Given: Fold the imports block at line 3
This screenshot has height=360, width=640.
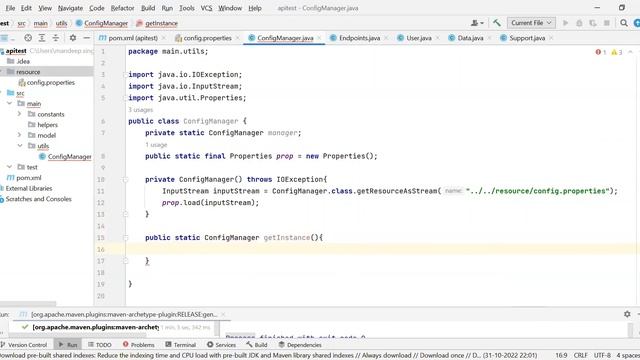Looking at the screenshot, I should pyautogui.click(x=125, y=75).
